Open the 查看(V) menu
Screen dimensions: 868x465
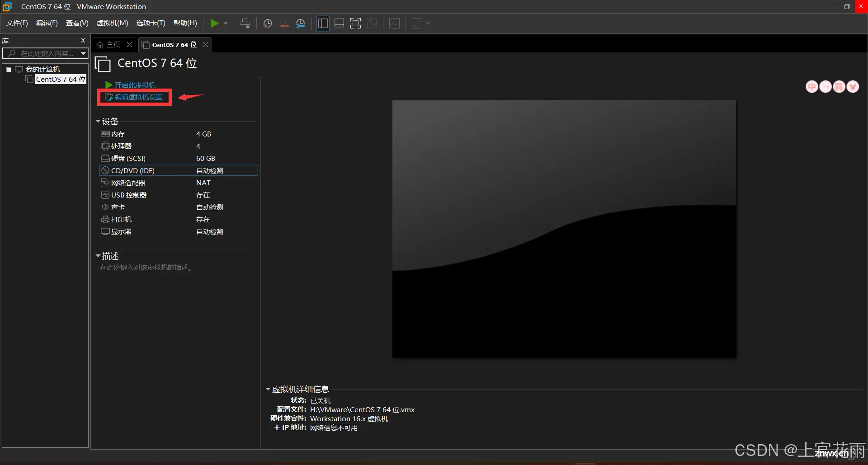pyautogui.click(x=77, y=23)
